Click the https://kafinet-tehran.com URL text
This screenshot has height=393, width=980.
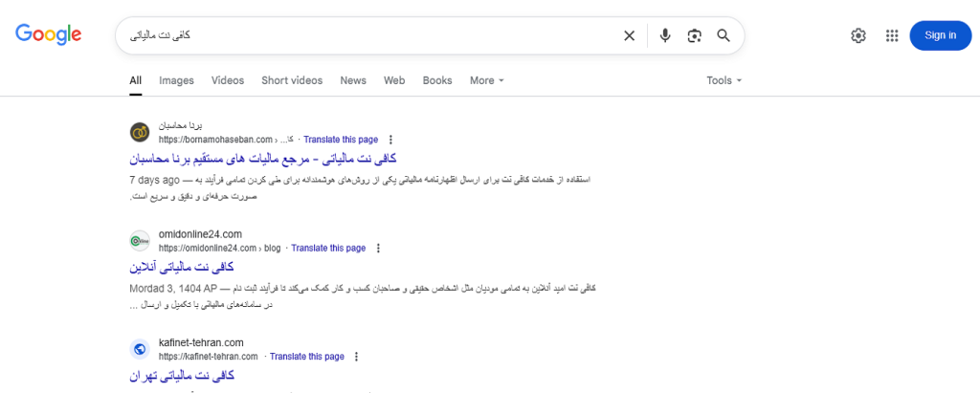point(208,357)
